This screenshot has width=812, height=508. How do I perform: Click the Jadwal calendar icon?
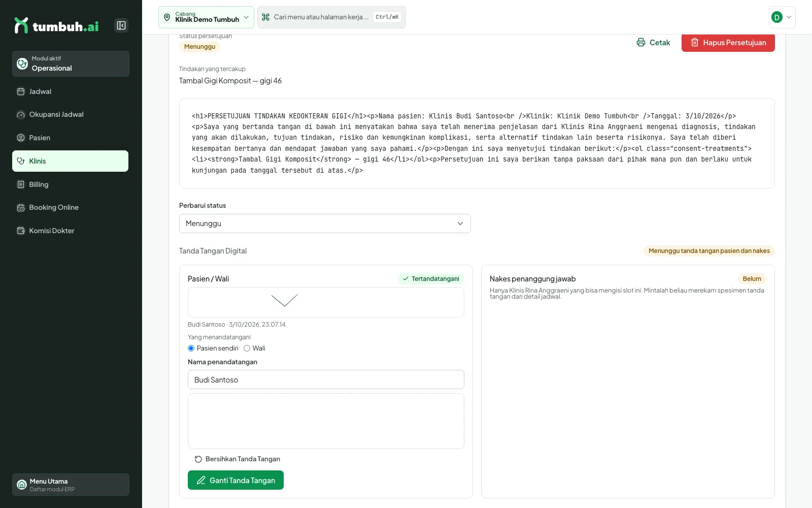pyautogui.click(x=21, y=91)
